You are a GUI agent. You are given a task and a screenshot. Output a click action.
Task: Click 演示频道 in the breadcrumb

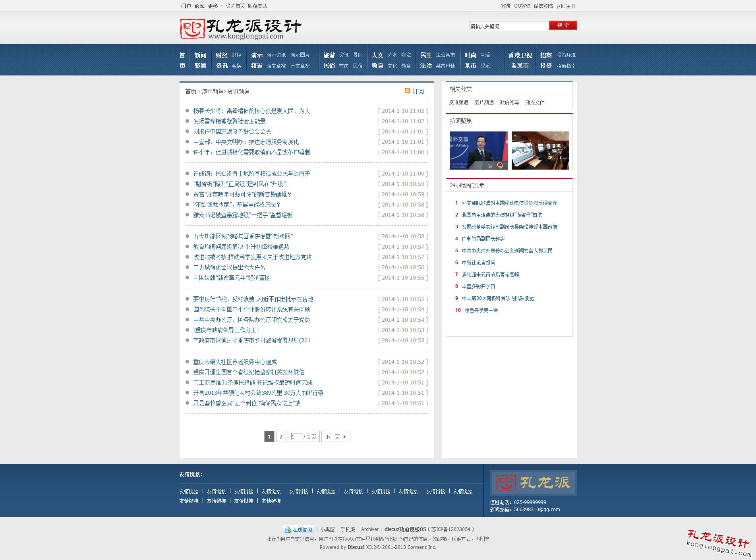click(x=213, y=91)
